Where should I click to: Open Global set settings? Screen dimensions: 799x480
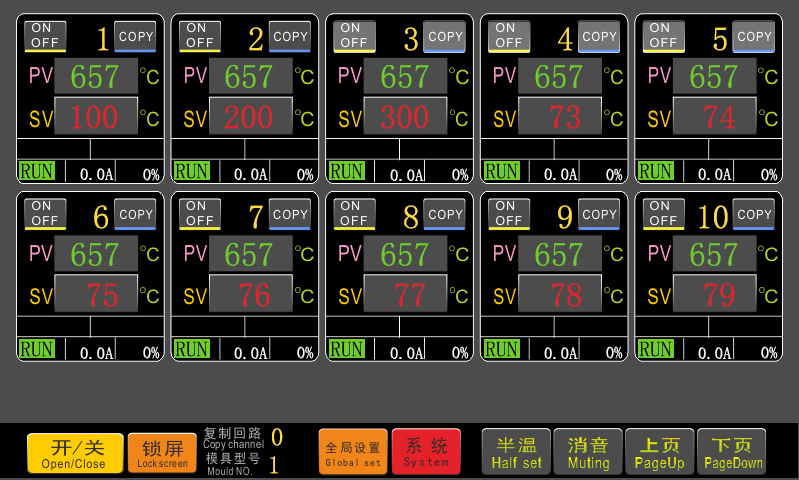pyautogui.click(x=353, y=452)
